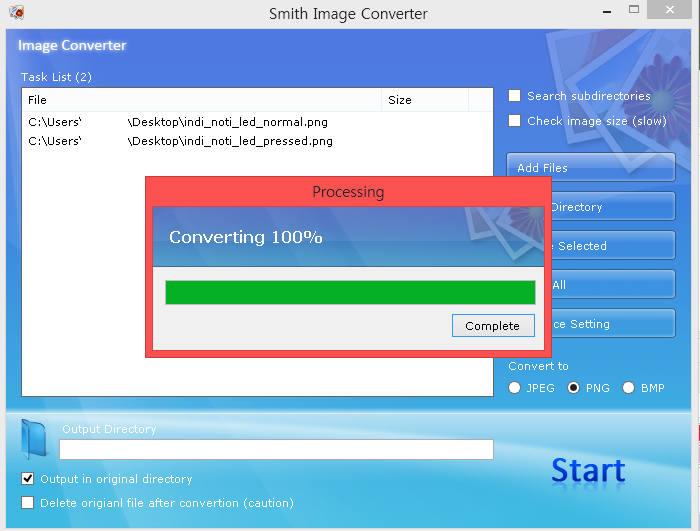Image resolution: width=700 pixels, height=531 pixels.
Task: Click the blue folder icon near Output Directory
Action: click(34, 438)
